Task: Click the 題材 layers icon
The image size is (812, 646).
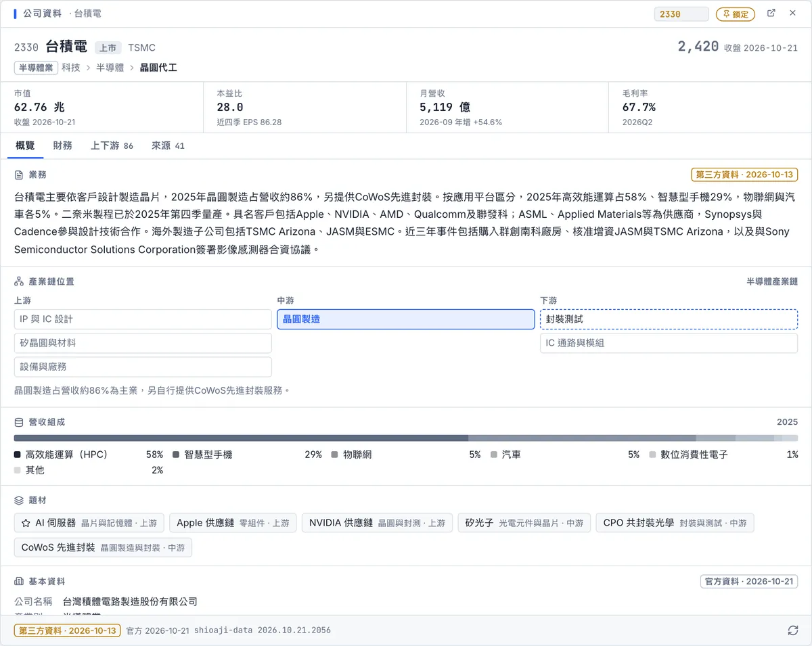Action: [19, 501]
